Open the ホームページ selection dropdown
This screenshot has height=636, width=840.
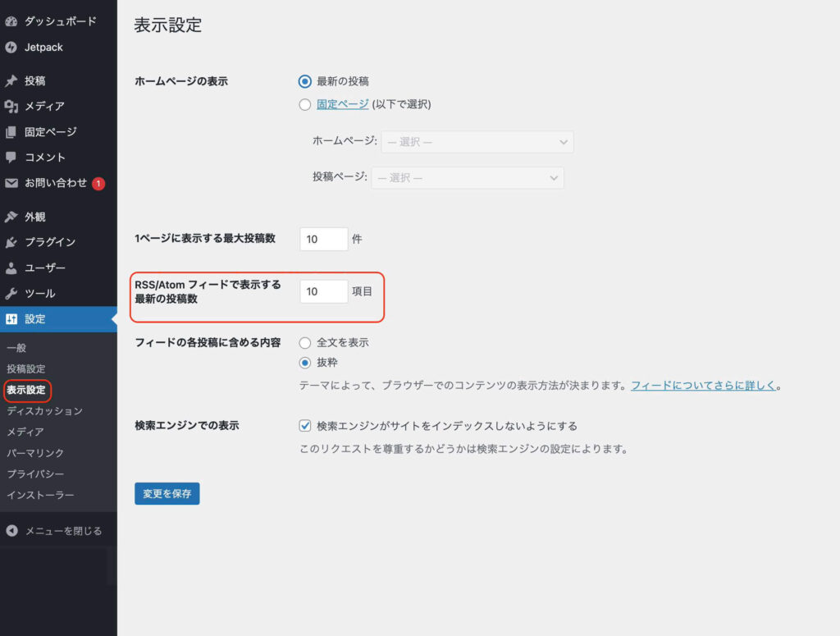pyautogui.click(x=477, y=142)
